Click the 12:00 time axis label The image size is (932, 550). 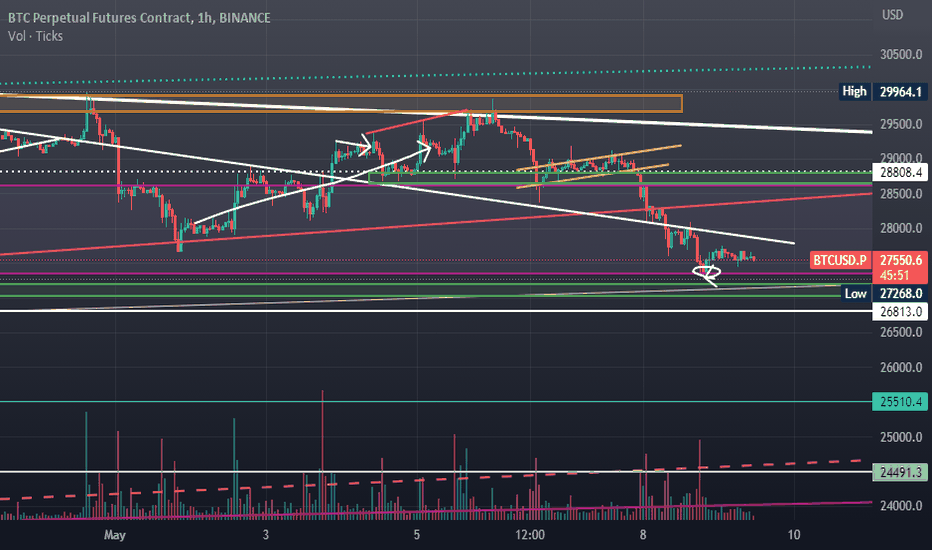pos(530,535)
